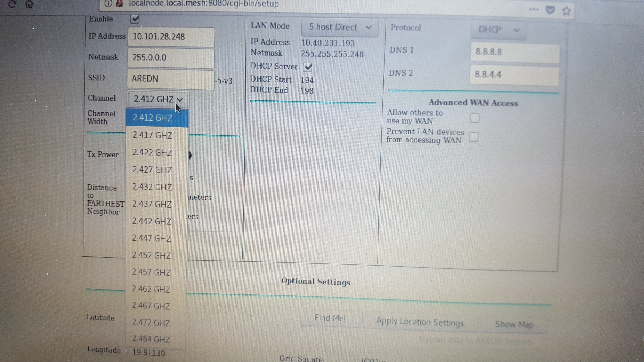Pick the 2.457 GHZ channel option
Viewport: 644px width, 362px height.
coord(156,272)
